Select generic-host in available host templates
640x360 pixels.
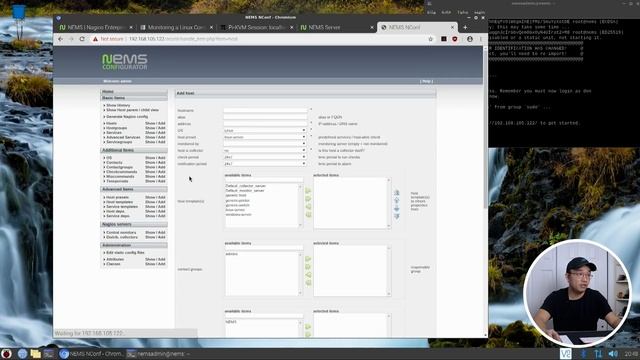[x=236, y=195]
